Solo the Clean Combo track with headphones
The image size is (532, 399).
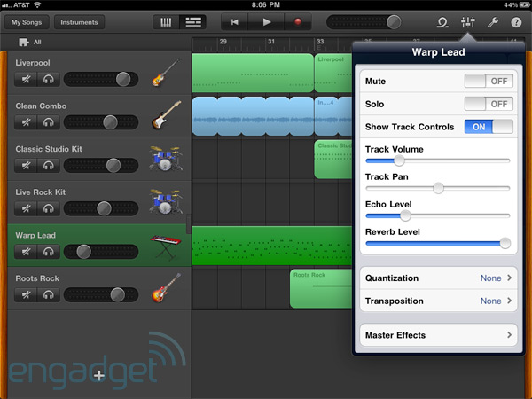(48, 122)
